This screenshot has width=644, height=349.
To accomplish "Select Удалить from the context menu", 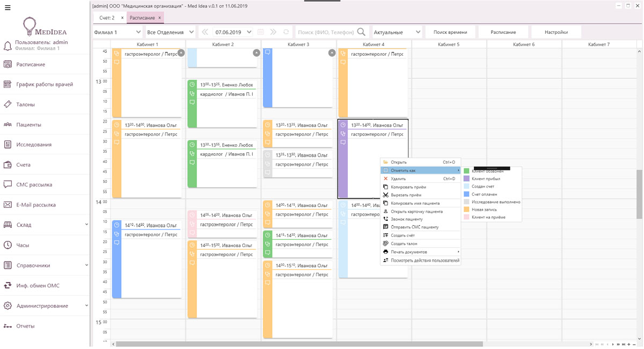I will tap(398, 179).
